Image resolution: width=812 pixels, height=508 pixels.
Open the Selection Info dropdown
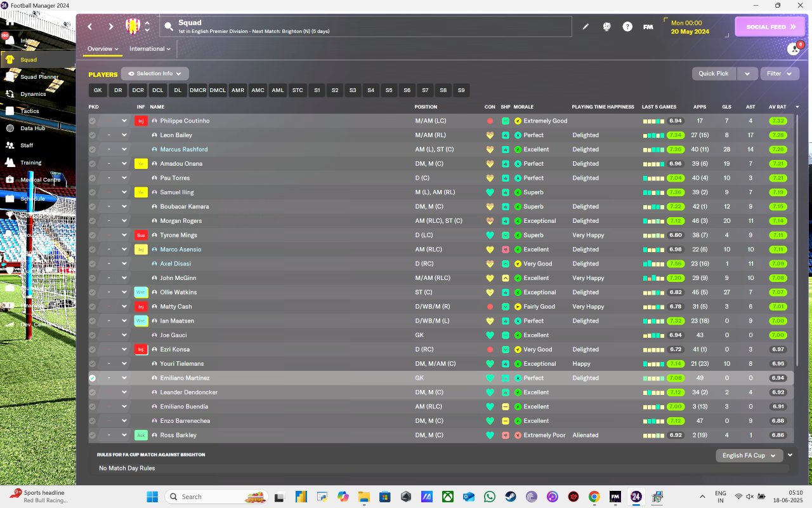tap(155, 74)
